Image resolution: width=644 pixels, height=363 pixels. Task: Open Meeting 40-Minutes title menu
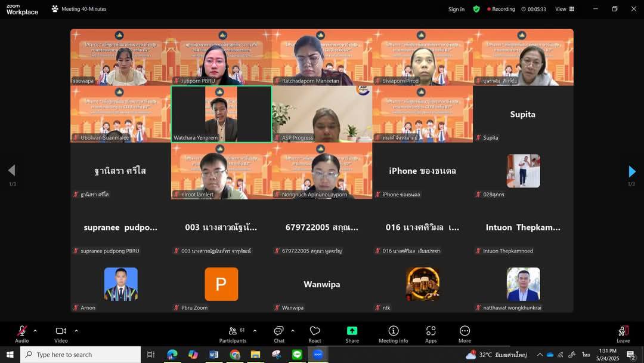(x=79, y=9)
